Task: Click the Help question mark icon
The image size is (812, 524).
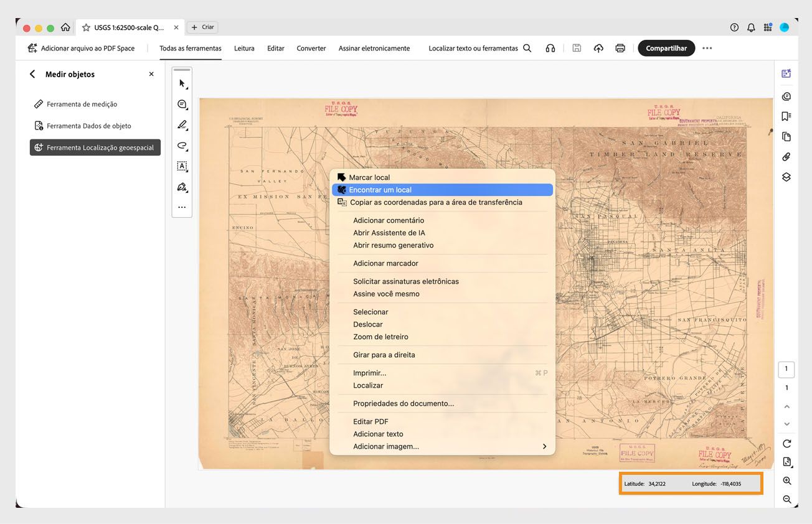Action: coord(734,27)
